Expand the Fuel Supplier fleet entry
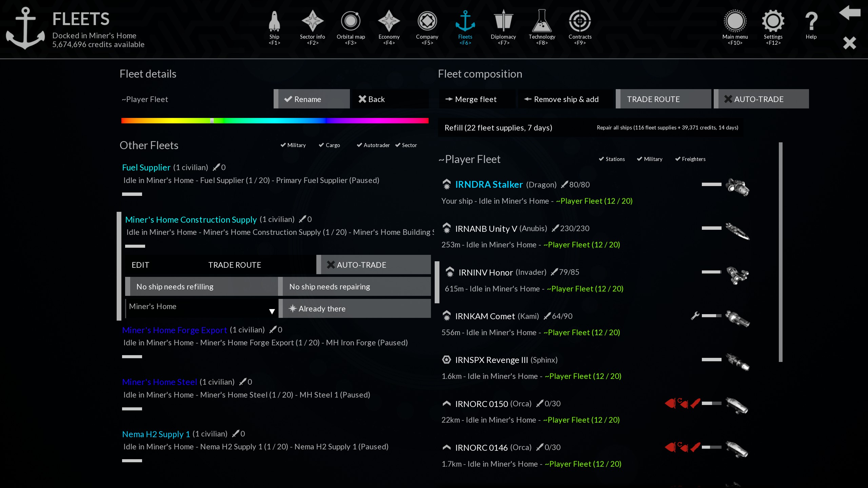The height and width of the screenshot is (488, 868). 146,167
